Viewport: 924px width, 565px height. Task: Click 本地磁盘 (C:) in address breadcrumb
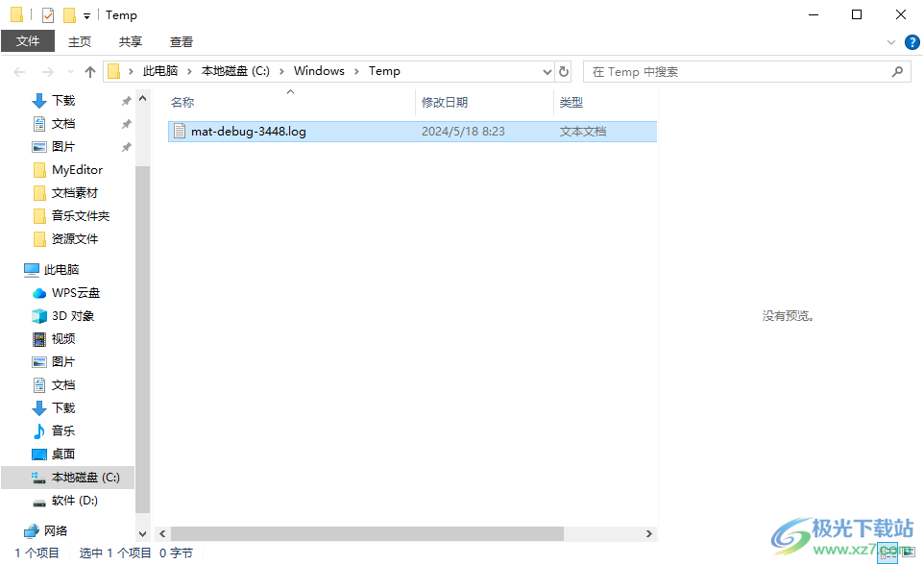pos(235,71)
